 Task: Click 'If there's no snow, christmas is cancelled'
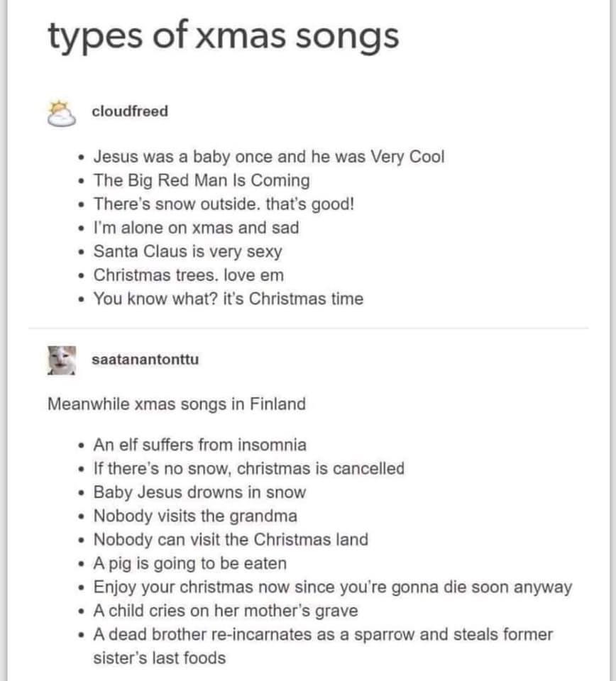coord(249,469)
